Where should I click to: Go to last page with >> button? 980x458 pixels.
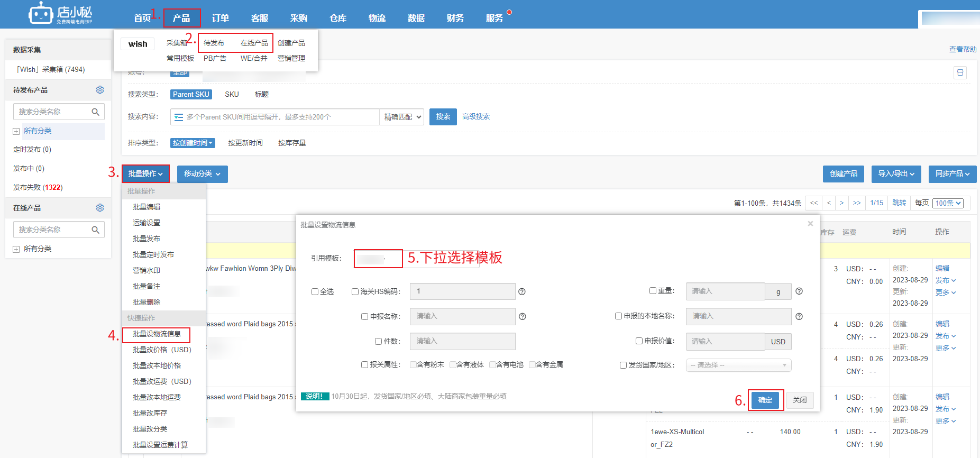pyautogui.click(x=857, y=203)
